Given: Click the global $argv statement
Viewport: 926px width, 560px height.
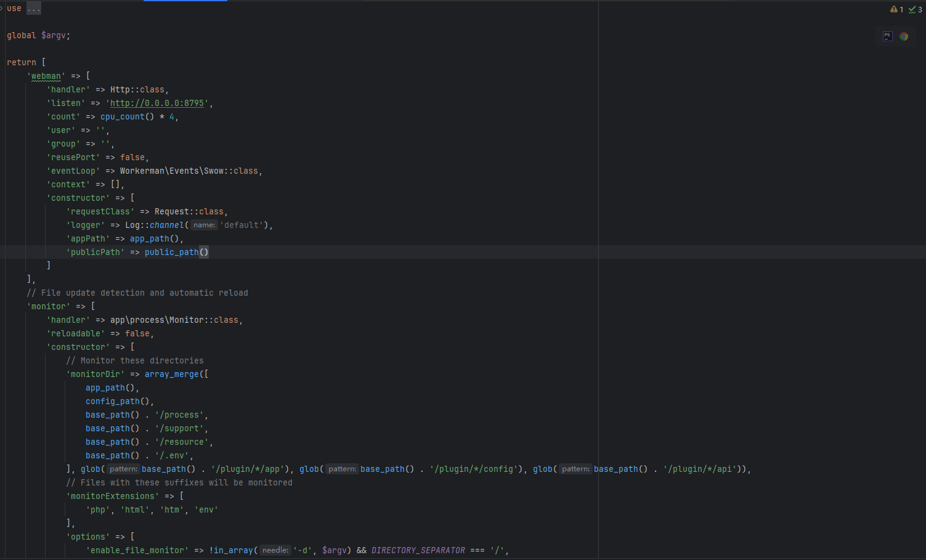Looking at the screenshot, I should point(38,35).
